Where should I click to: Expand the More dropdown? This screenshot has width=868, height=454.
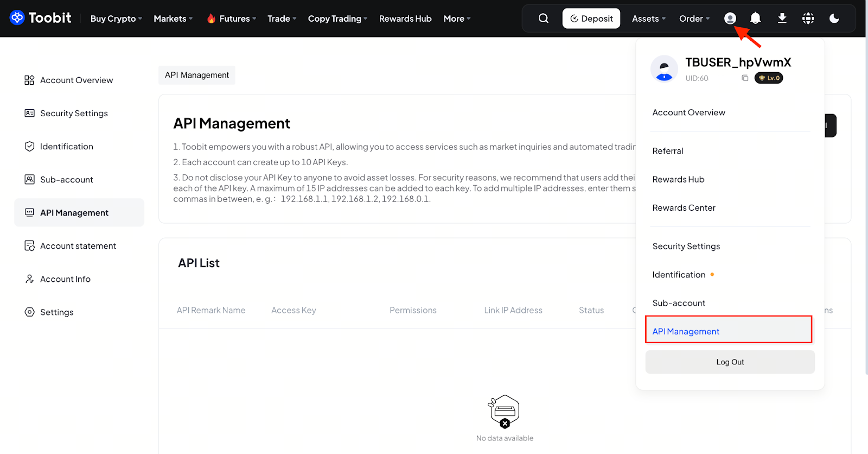pyautogui.click(x=457, y=18)
